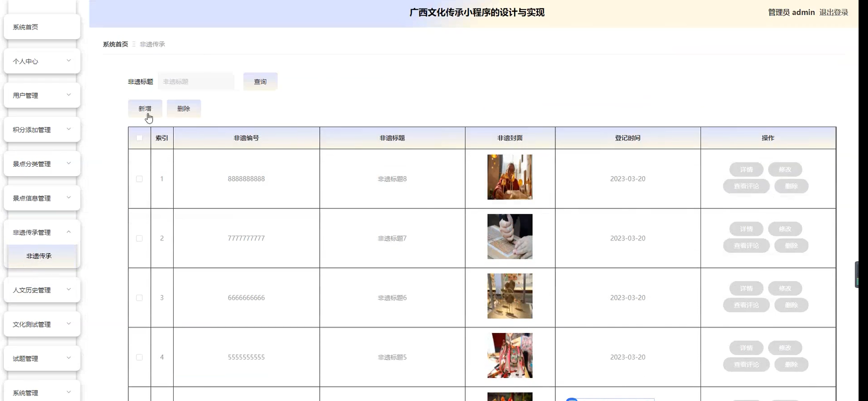Click the 非遗标题6 title cell
The height and width of the screenshot is (401, 868).
pyautogui.click(x=392, y=298)
